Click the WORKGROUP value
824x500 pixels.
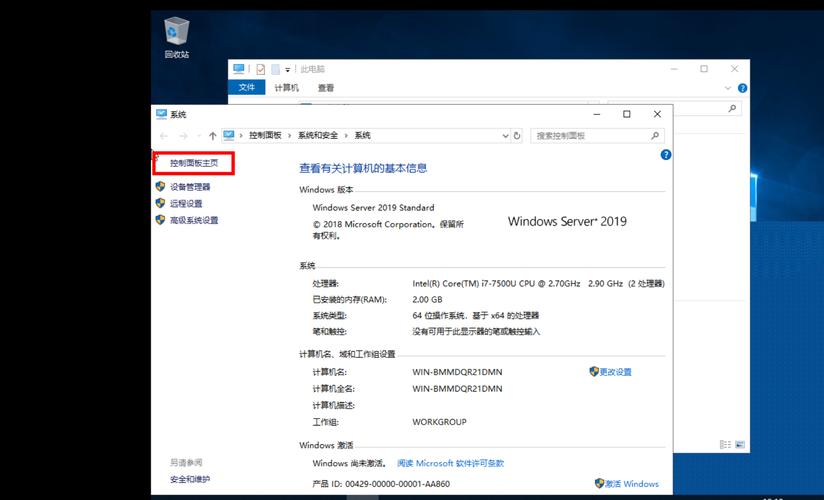coord(439,422)
